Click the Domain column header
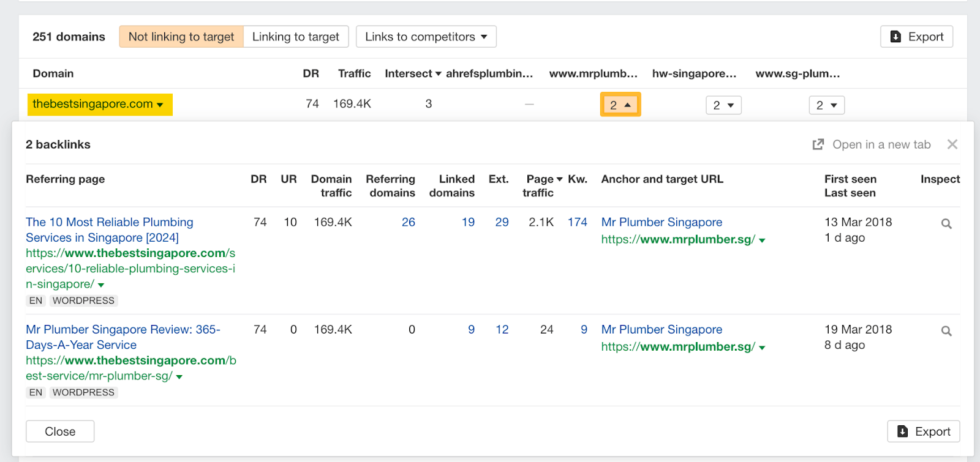Screen dimensions: 980x462 point(53,73)
